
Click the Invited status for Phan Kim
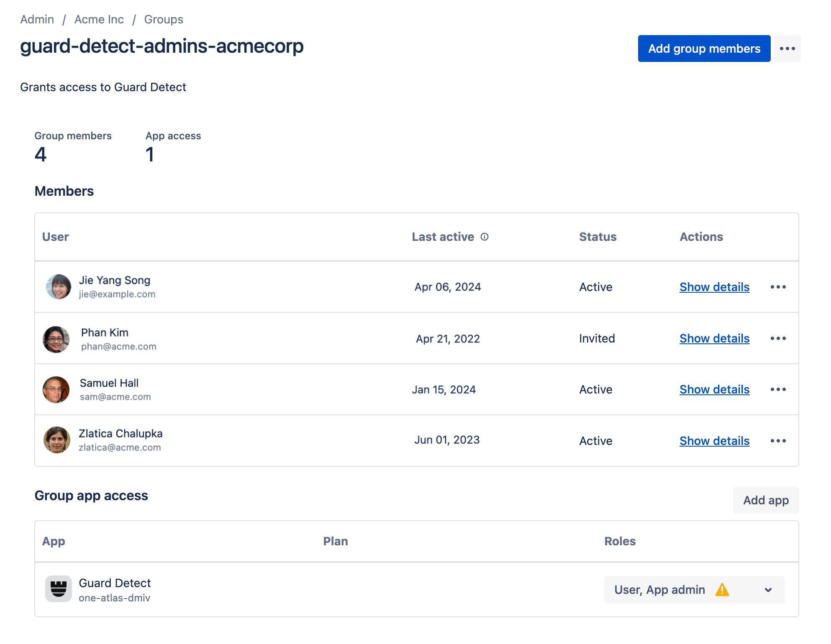click(x=597, y=338)
